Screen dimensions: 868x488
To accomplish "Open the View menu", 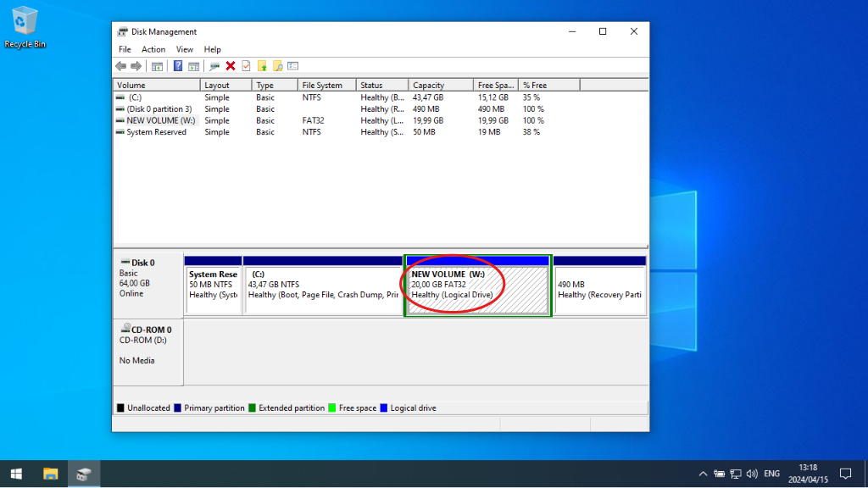I will (185, 49).
